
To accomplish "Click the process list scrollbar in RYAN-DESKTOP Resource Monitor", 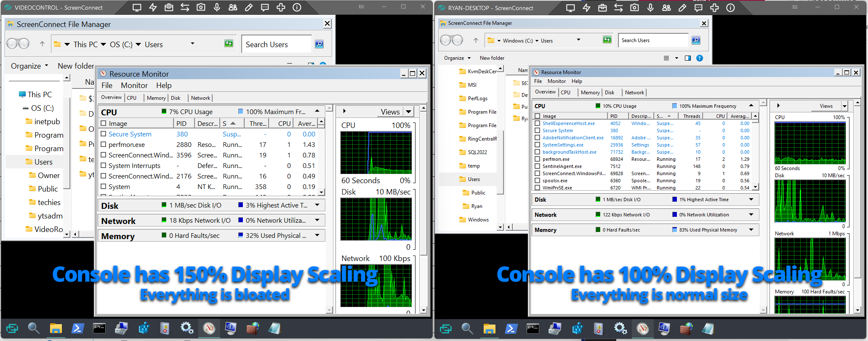I will [x=755, y=152].
